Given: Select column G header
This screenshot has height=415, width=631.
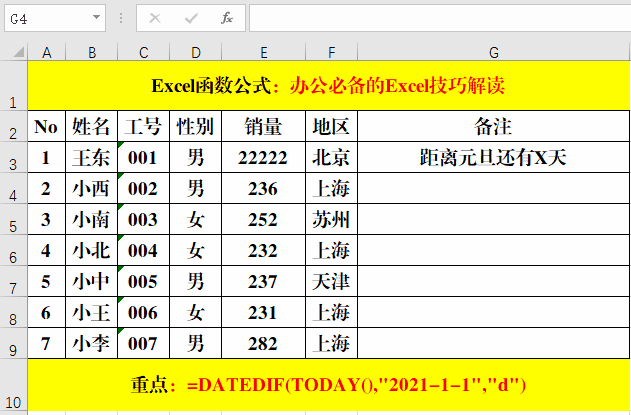Looking at the screenshot, I should pos(494,52).
